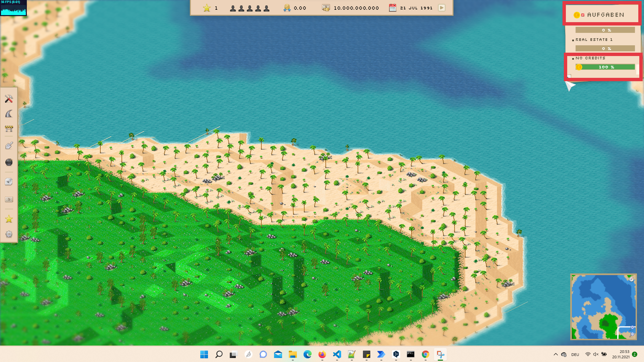Open the calendar reports panel
This screenshot has height=362, width=644.
tap(9, 182)
